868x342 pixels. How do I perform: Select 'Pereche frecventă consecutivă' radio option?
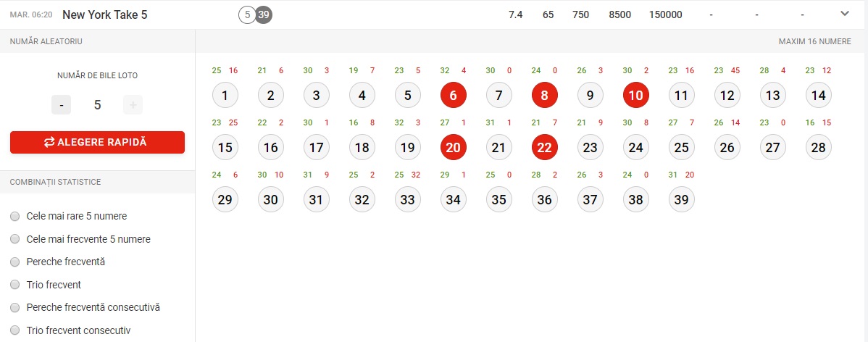15,307
